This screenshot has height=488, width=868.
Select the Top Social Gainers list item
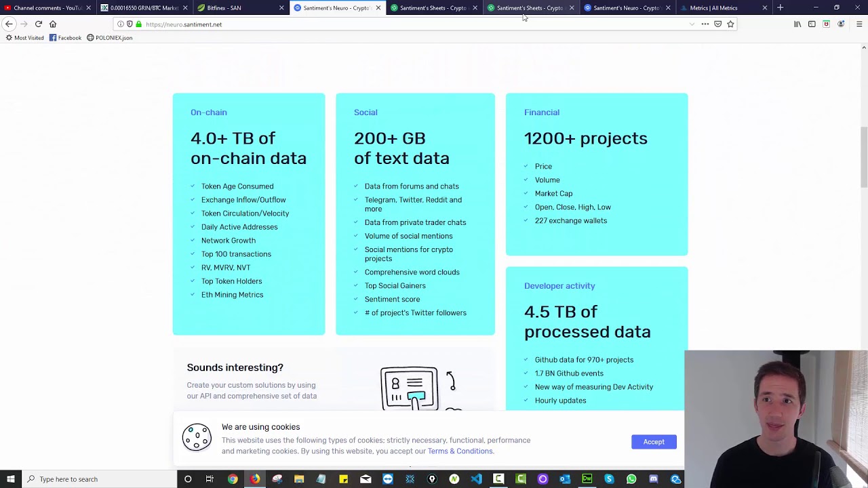(x=395, y=286)
